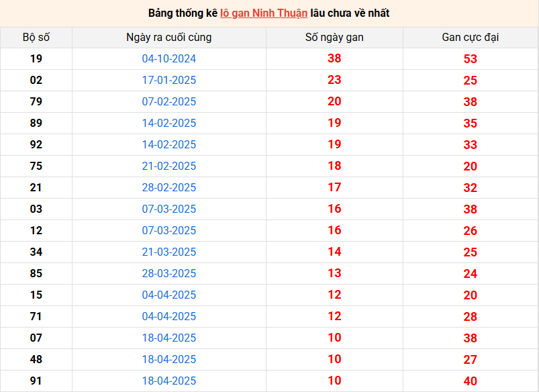Image resolution: width=539 pixels, height=392 pixels.
Task: Click the date 04-10-2024
Action: 169,59
